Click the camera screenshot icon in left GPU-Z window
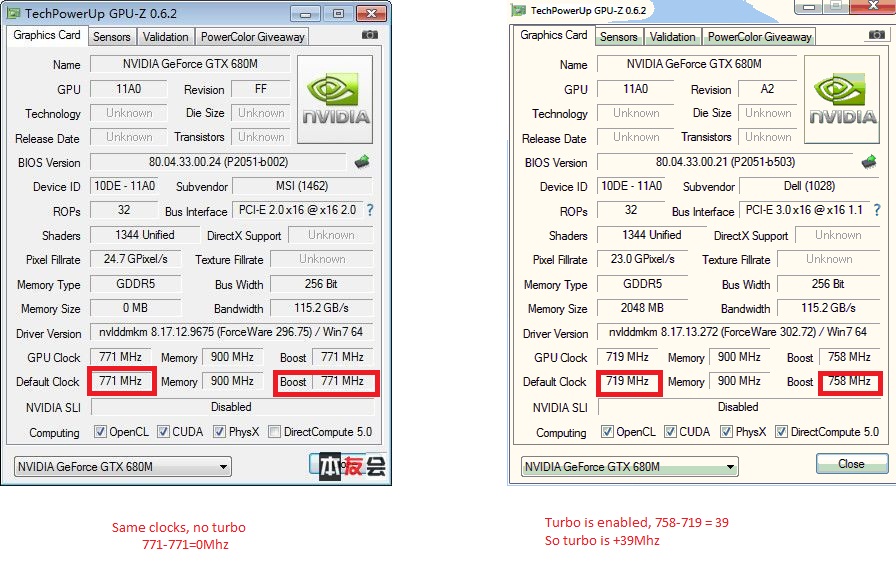 pyautogui.click(x=370, y=35)
